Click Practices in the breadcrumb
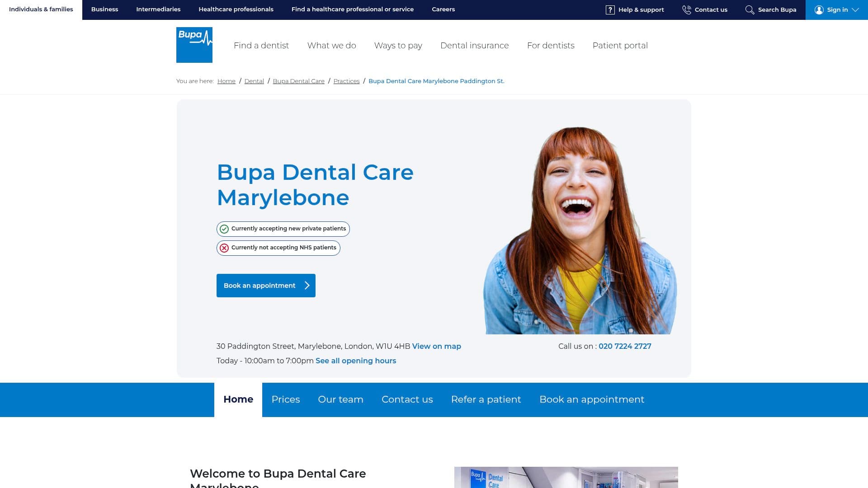The image size is (868, 488). [347, 81]
